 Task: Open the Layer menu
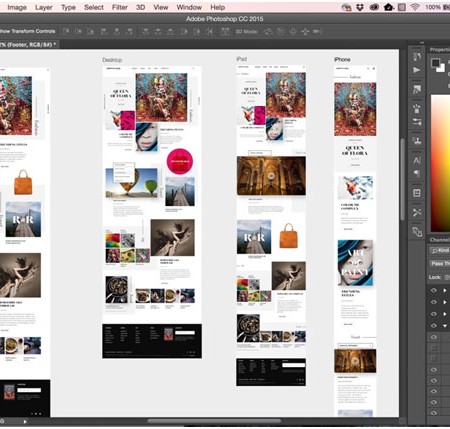(x=44, y=7)
